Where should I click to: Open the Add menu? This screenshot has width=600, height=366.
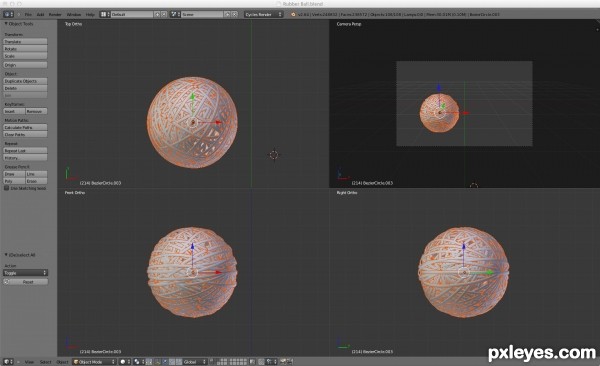click(x=40, y=15)
